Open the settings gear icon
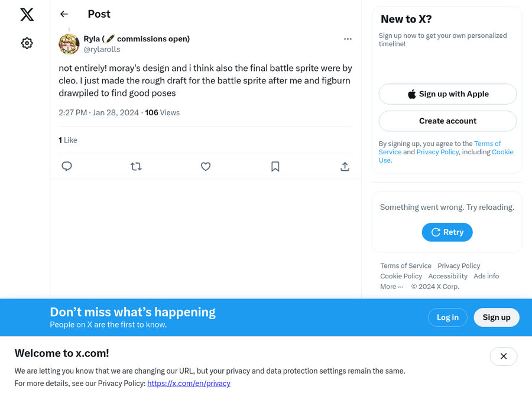Screen dimensions: 532x399 click(27, 43)
